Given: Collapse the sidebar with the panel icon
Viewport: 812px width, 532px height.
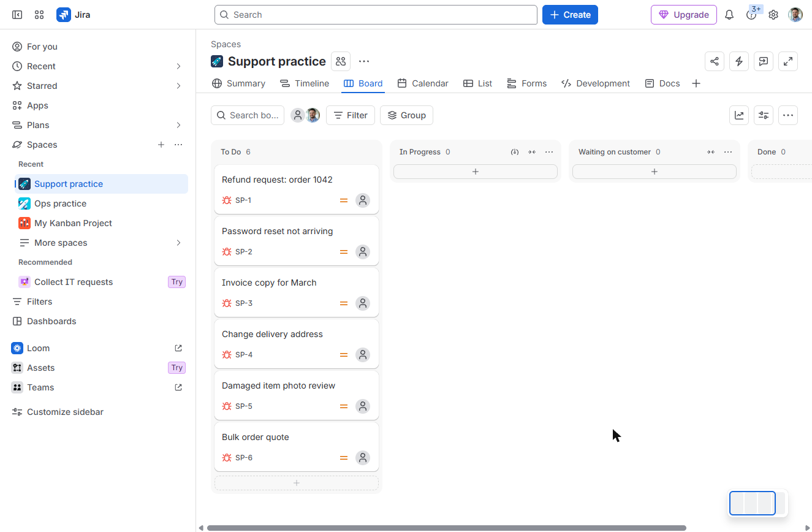Looking at the screenshot, I should [x=17, y=15].
